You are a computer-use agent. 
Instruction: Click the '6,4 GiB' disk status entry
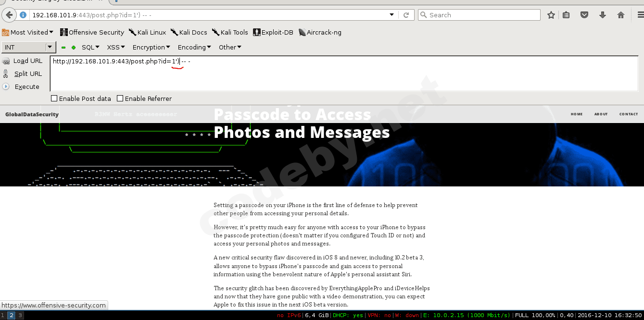tap(317, 316)
